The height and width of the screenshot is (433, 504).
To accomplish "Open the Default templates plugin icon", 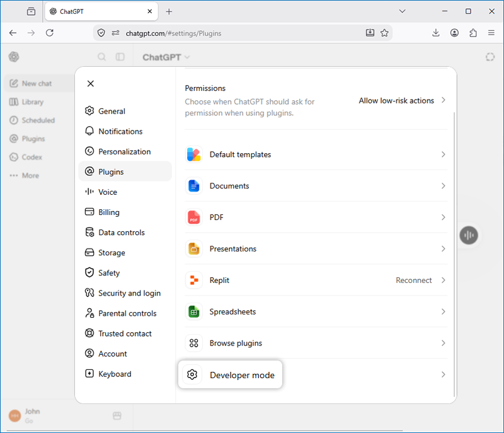I will 194,154.
